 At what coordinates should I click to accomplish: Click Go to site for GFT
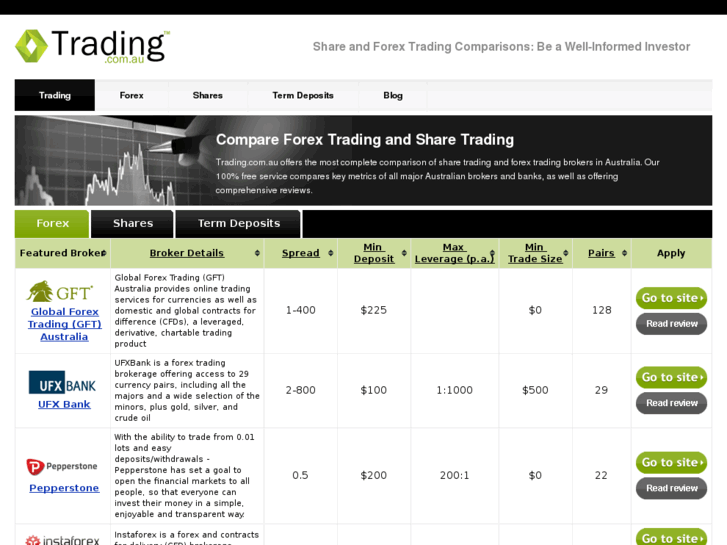point(671,298)
